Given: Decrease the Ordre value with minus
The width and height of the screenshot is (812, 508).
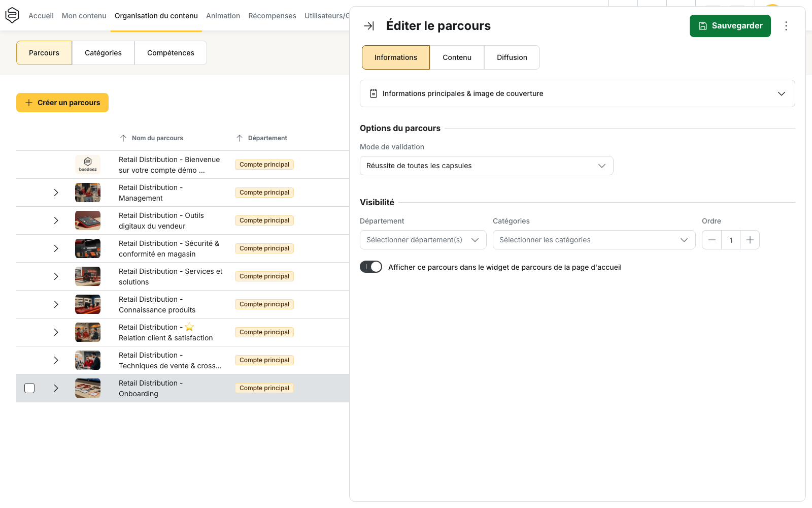Looking at the screenshot, I should tap(712, 240).
